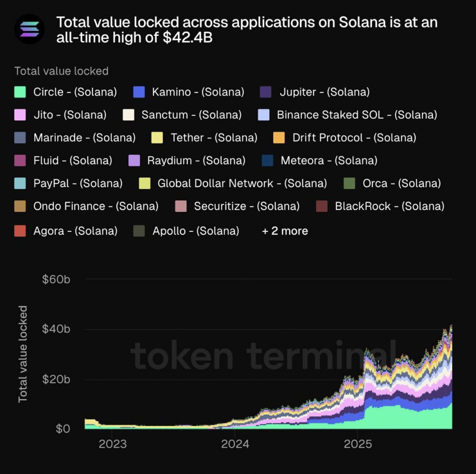Toggle the Jupiter legend entry
Viewport: 476px width, 474px height.
point(324,92)
